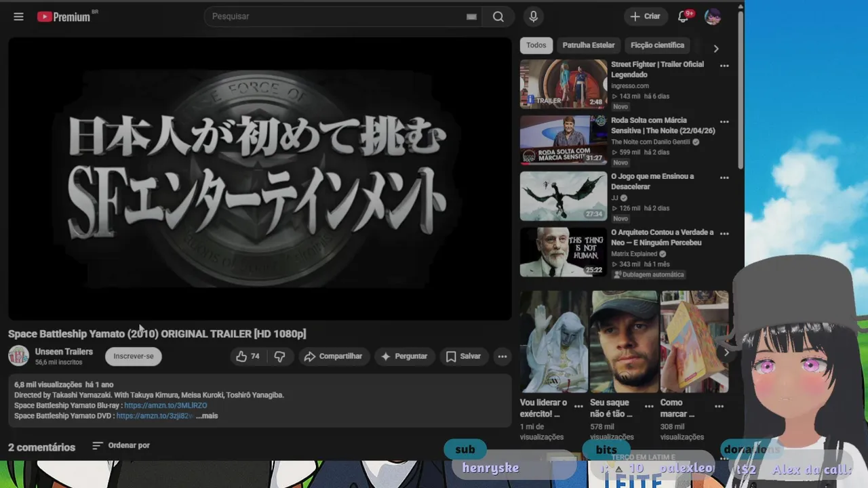Image resolution: width=868 pixels, height=488 pixels.
Task: Open the Seu saque não é tão short thumbnail
Action: point(624,342)
